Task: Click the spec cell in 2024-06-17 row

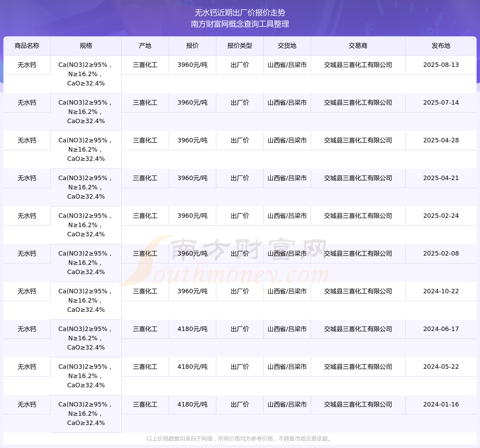Action: 86,338
